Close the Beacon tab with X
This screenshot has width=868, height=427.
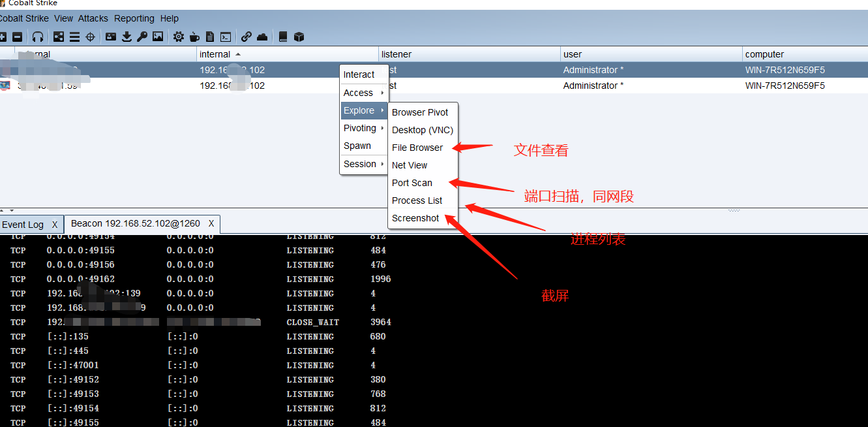[211, 223]
